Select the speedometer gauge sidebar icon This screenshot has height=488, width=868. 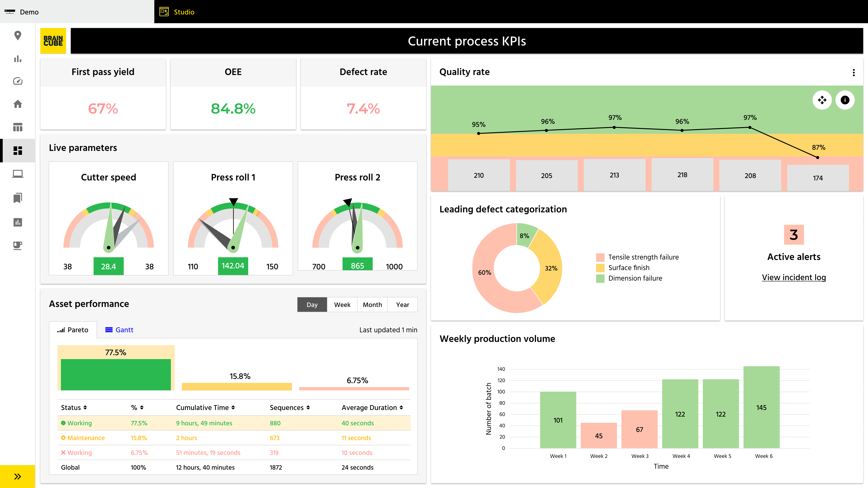[x=17, y=81]
